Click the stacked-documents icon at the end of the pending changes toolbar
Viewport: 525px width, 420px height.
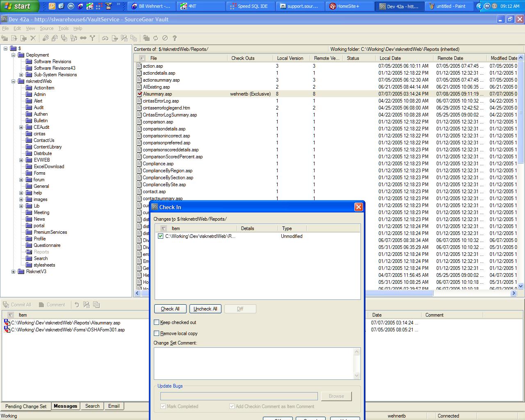pos(96,305)
